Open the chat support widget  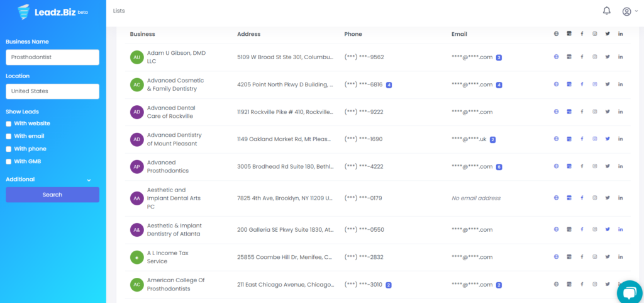pos(630,293)
